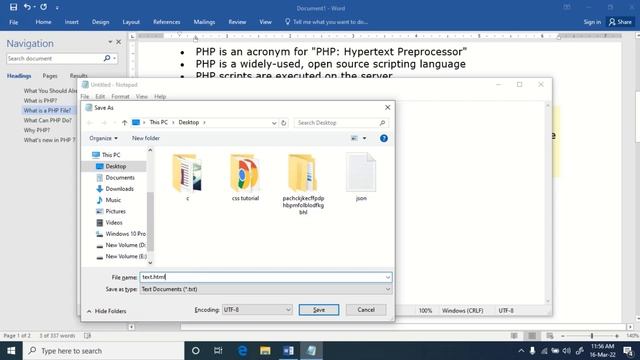
Task: Open Task View on taskbar
Action: coord(218,351)
